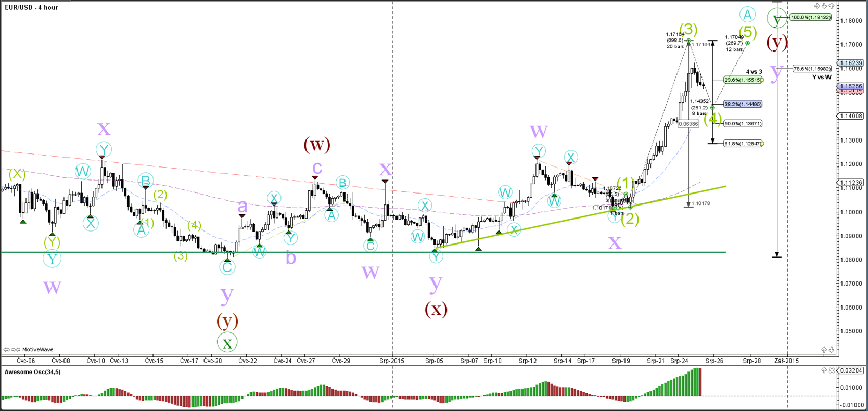Click the Srp-2015 date axis label

coord(391,361)
